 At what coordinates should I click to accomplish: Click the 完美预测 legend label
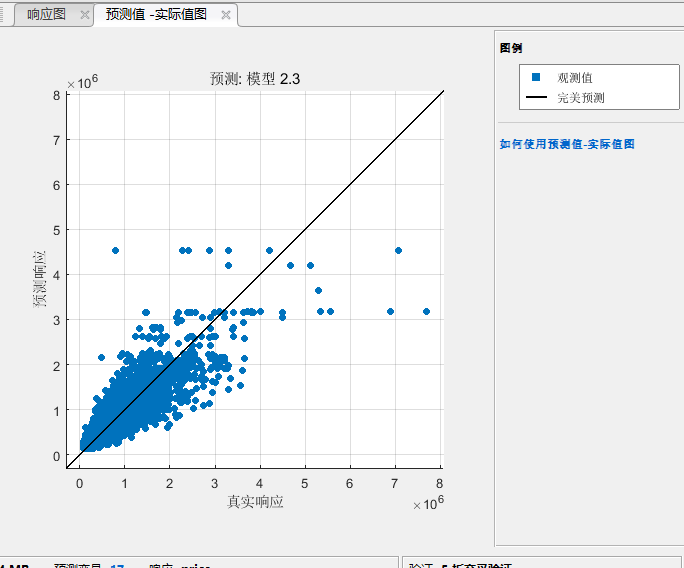(581, 98)
